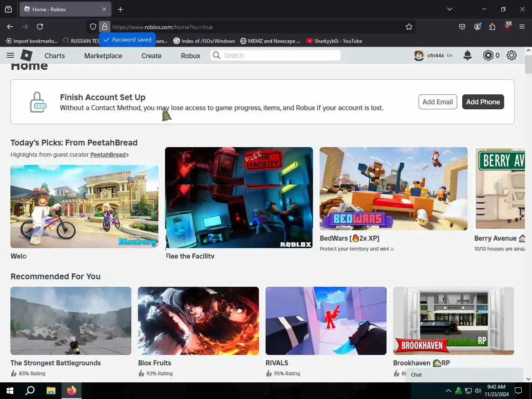Screen dimensions: 532x399
Task: Click the Firefox back arrow
Action: pos(10,27)
